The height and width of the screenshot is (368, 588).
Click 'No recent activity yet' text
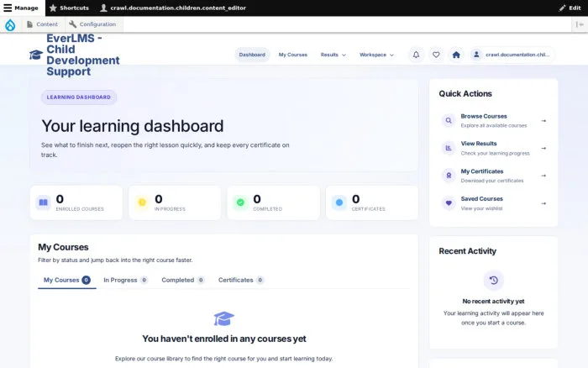click(494, 302)
